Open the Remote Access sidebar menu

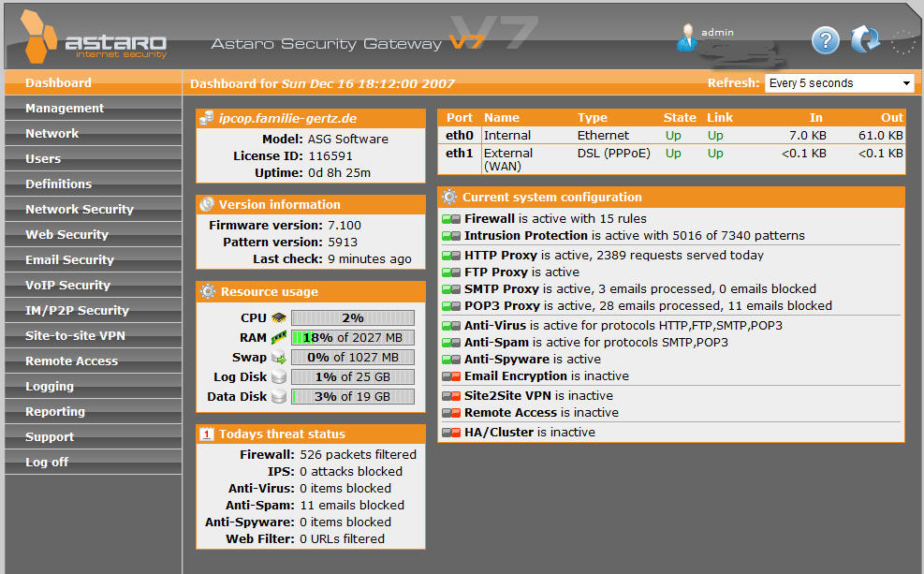[x=93, y=361]
